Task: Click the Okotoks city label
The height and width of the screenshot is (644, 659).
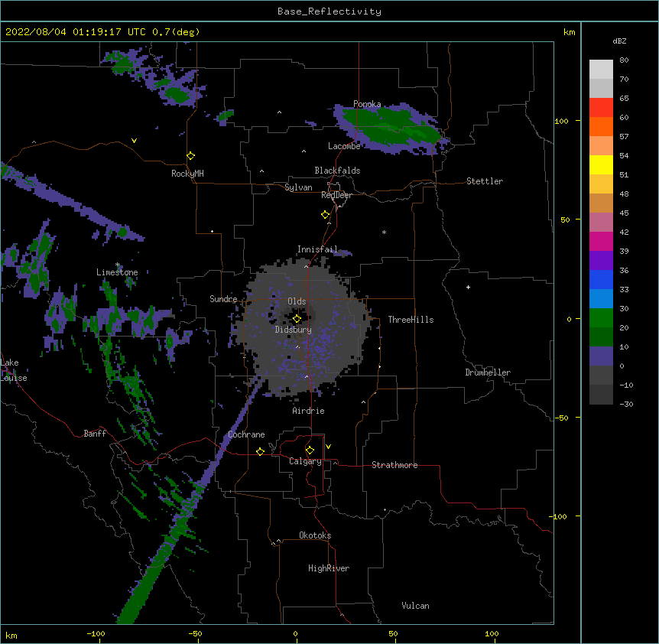Action: point(315,535)
